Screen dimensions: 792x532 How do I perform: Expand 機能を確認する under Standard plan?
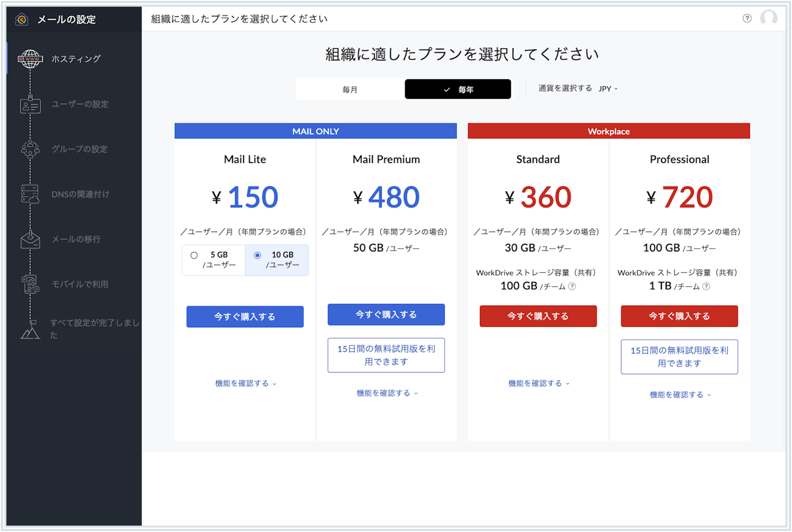tap(539, 384)
